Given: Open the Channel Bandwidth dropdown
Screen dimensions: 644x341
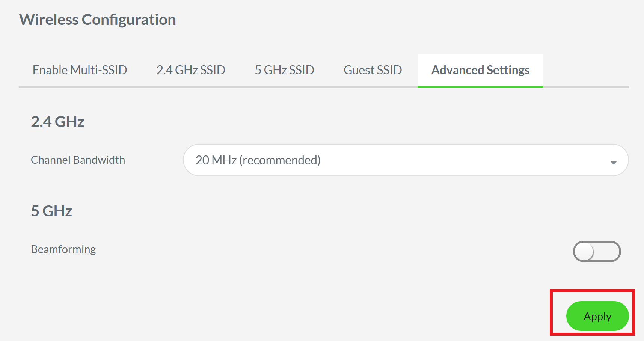Looking at the screenshot, I should point(405,160).
